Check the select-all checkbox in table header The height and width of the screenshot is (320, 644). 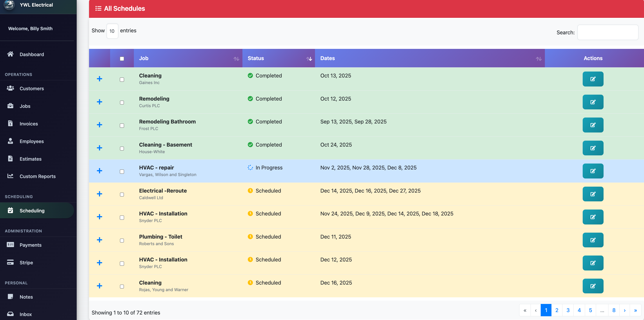tap(122, 59)
